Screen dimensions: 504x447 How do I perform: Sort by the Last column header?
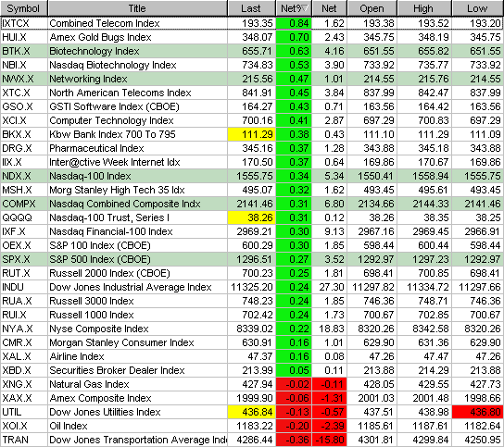click(252, 8)
